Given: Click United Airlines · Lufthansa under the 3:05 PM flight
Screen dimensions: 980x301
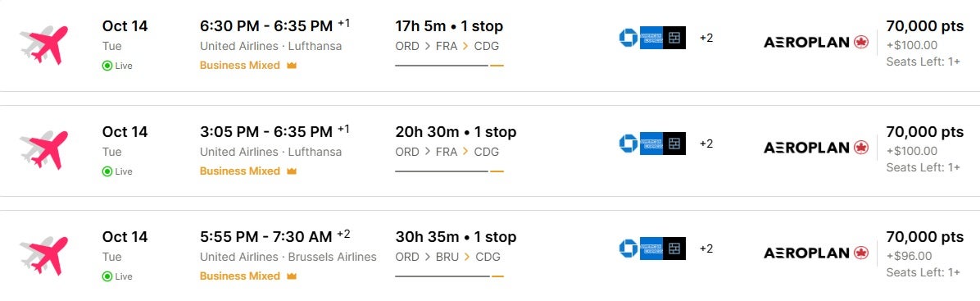Looking at the screenshot, I should point(270,152).
